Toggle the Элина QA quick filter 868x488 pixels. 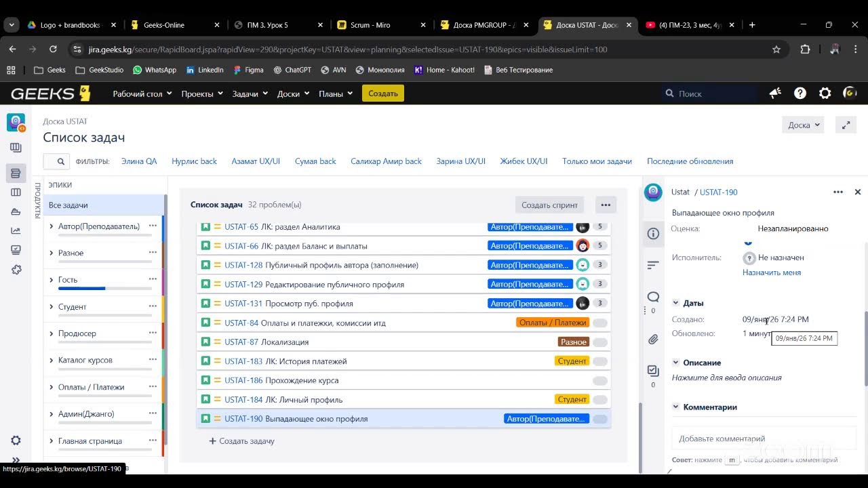click(139, 161)
